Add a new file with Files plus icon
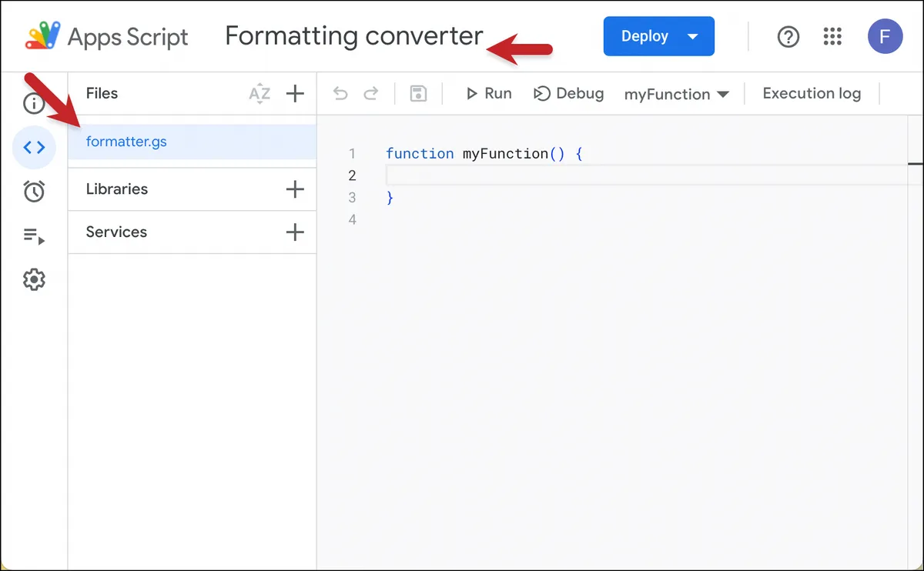The image size is (924, 571). click(x=295, y=94)
